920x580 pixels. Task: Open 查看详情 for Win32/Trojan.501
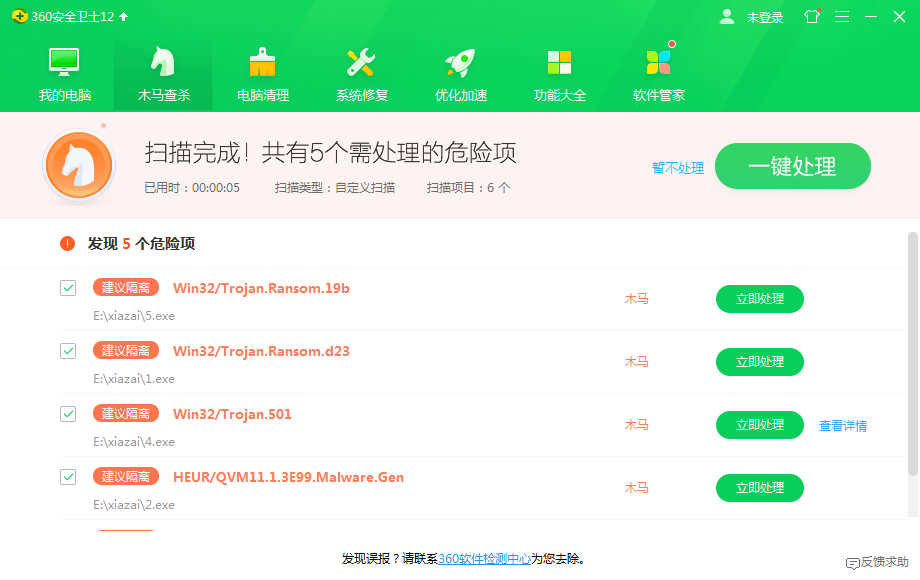843,426
